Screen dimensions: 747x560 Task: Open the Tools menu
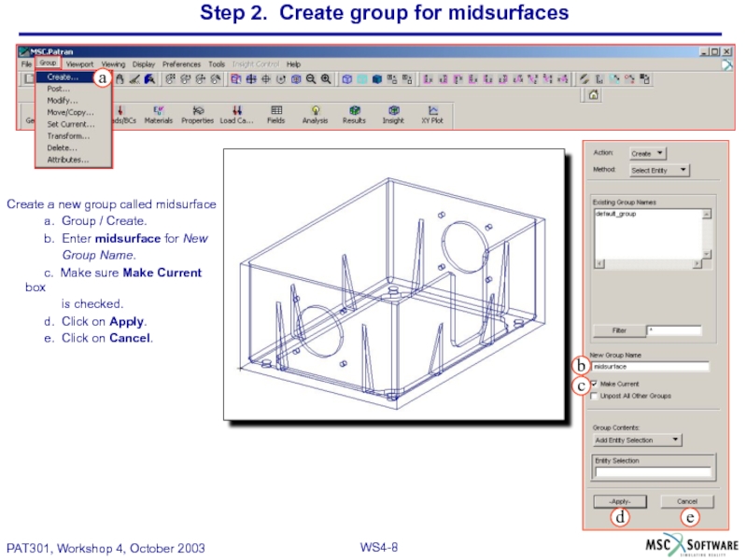click(217, 63)
